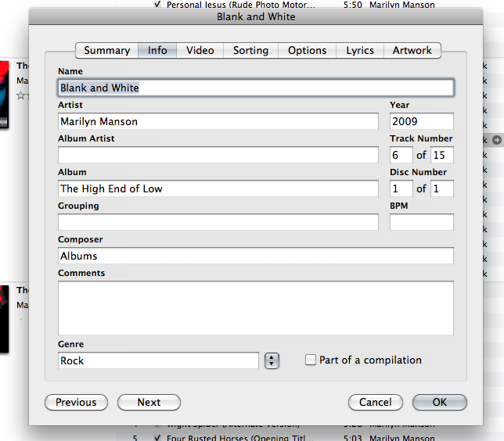Click the Name field with Blank and White
The image size is (504, 441).
coord(256,88)
